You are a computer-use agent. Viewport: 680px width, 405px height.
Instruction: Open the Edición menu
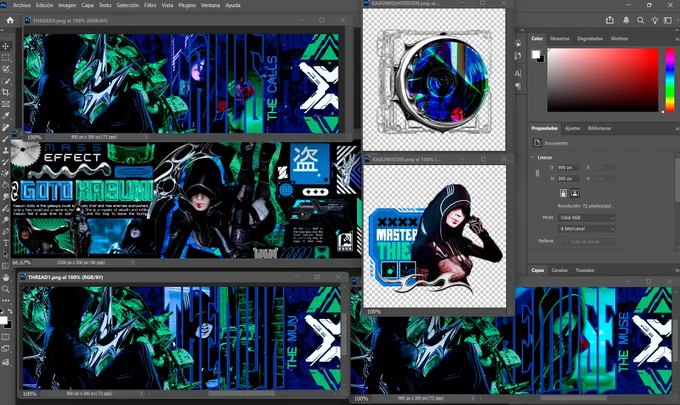point(44,5)
